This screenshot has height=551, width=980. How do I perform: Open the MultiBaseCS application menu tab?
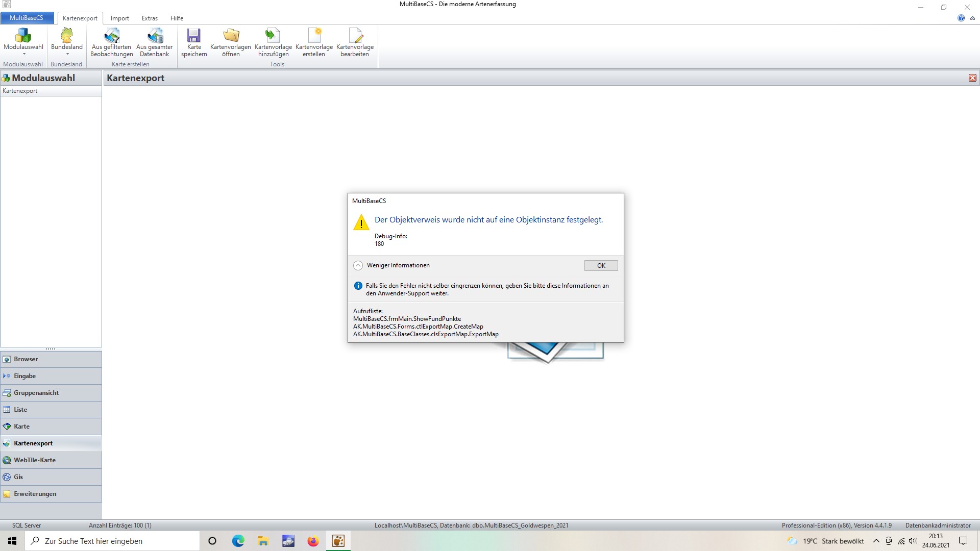pos(27,18)
